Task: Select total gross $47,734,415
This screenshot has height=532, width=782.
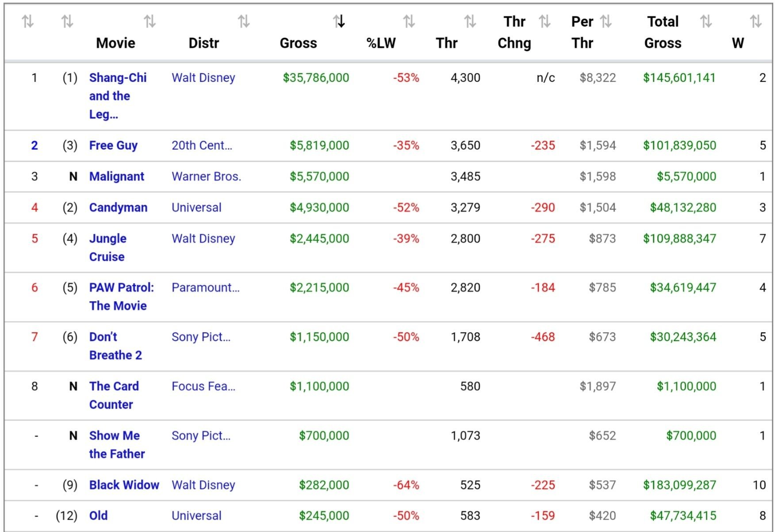Action: pyautogui.click(x=683, y=516)
